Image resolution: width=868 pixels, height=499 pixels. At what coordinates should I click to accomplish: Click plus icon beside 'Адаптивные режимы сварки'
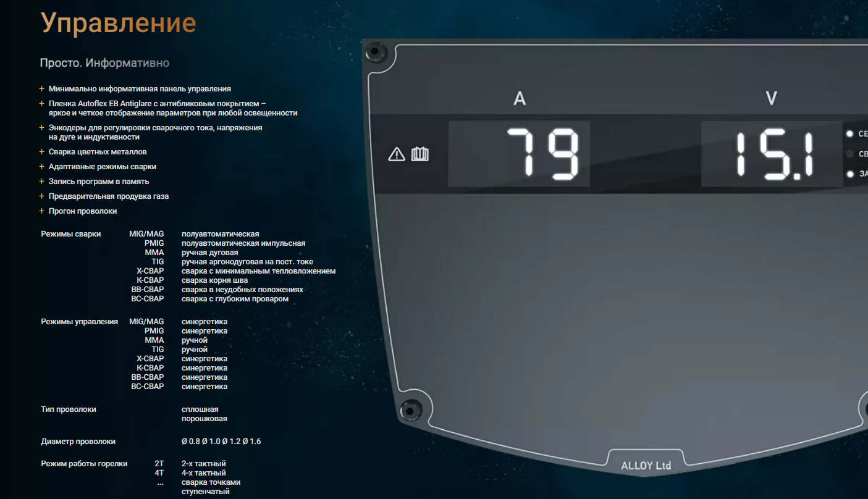[x=42, y=167]
